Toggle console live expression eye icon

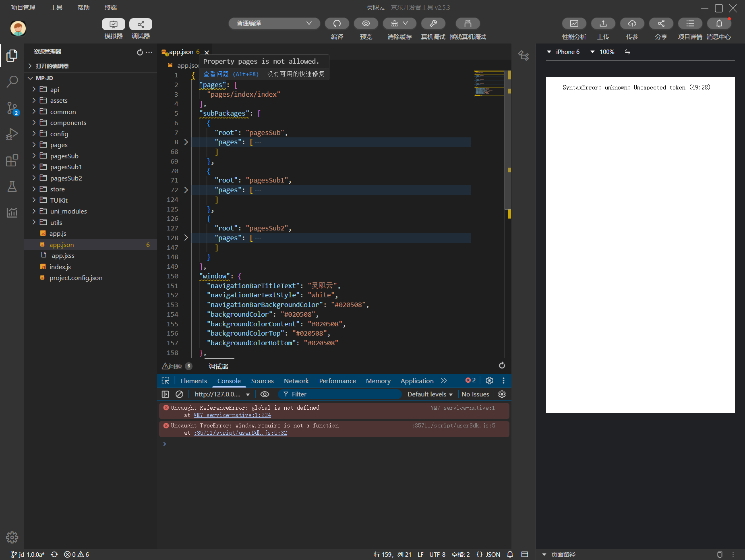(x=265, y=394)
